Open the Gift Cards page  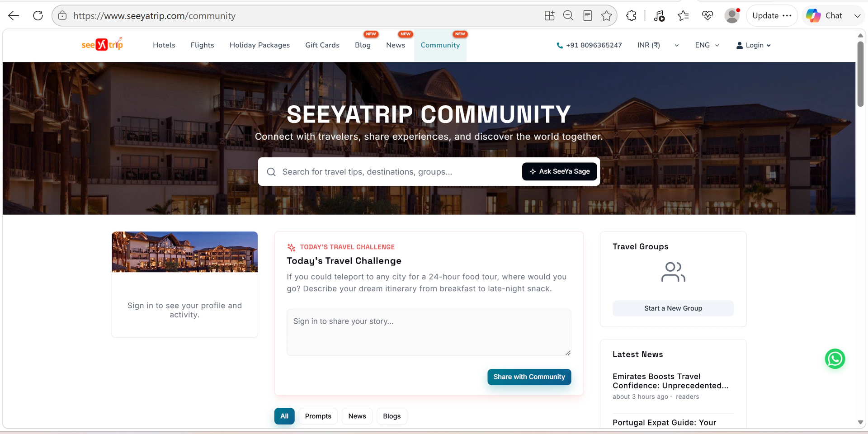pos(322,45)
